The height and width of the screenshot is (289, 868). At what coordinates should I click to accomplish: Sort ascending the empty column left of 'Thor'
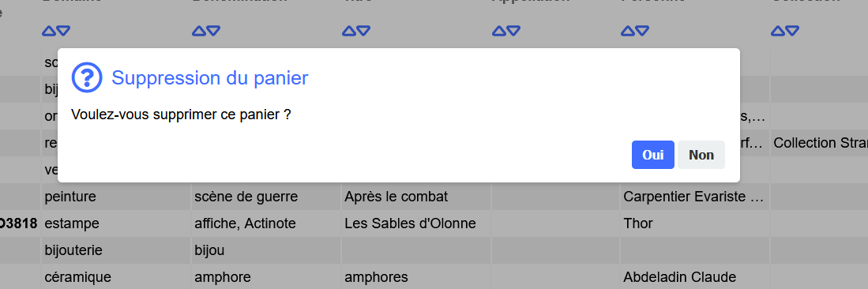499,31
